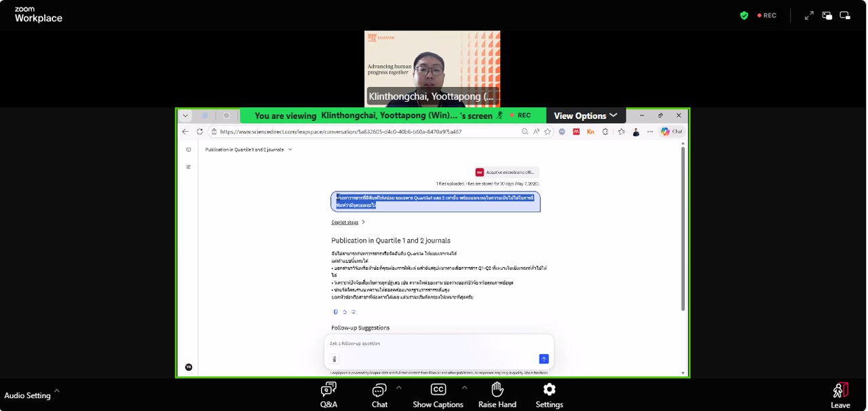Open Zoom Settings gear
The width and height of the screenshot is (868, 411).
click(x=549, y=394)
